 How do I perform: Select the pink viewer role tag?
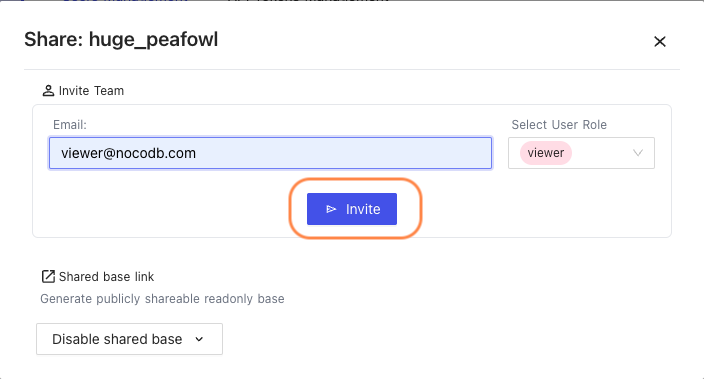coord(546,153)
